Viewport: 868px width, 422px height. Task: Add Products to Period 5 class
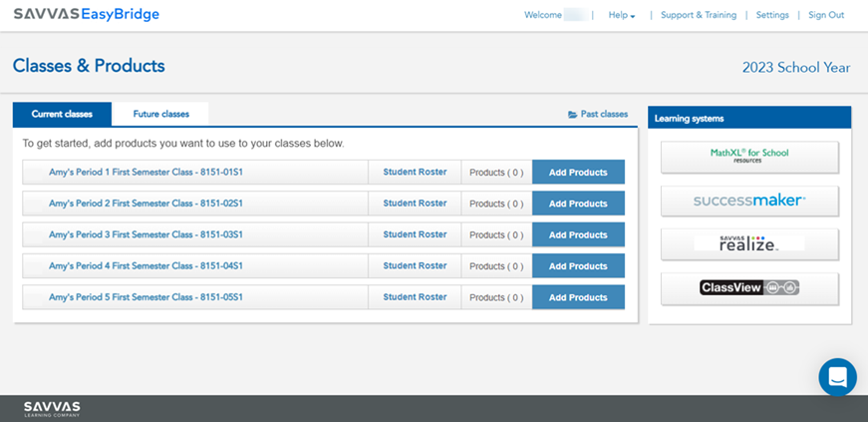(578, 297)
